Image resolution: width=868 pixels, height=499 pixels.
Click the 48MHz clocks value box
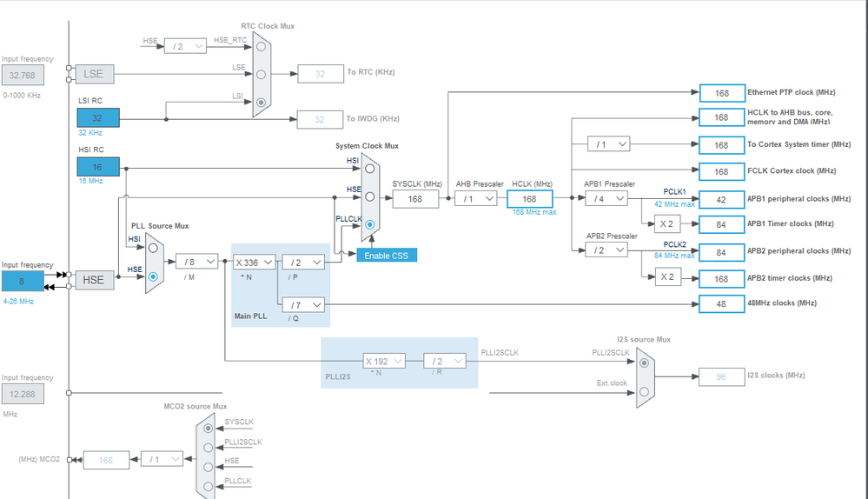(722, 304)
